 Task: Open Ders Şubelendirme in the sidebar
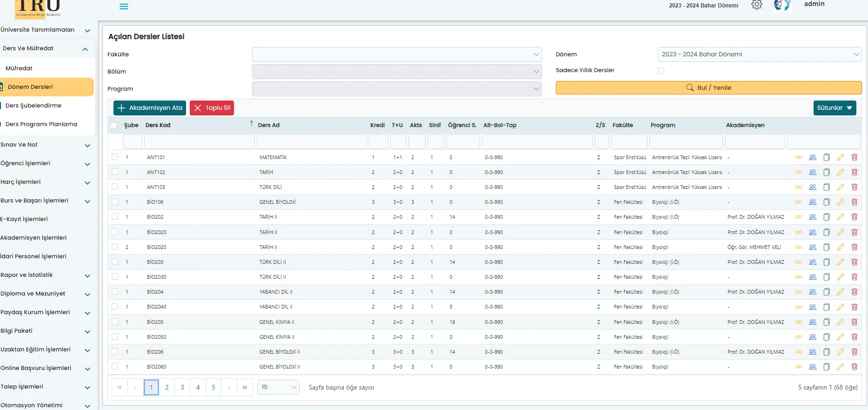[33, 106]
